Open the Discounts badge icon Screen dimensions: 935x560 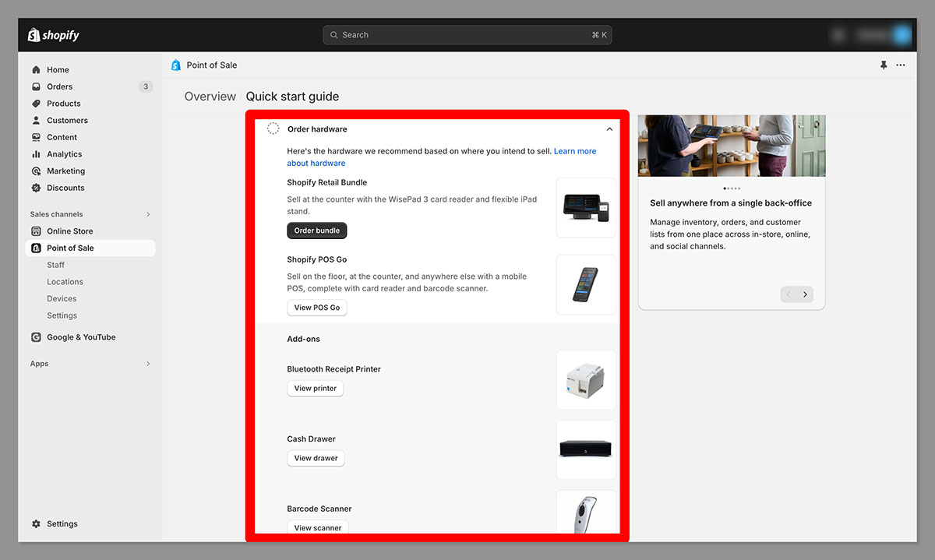point(36,188)
